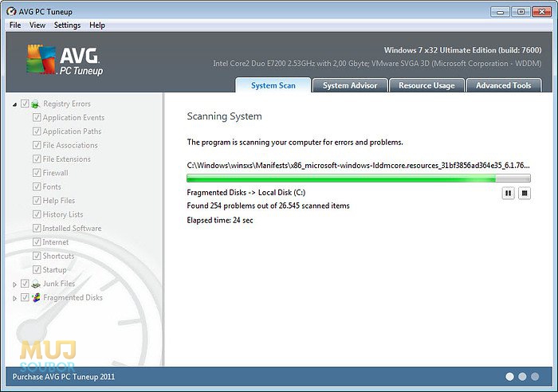The image size is (558, 392).
Task: Open the Settings menu
Action: point(67,25)
